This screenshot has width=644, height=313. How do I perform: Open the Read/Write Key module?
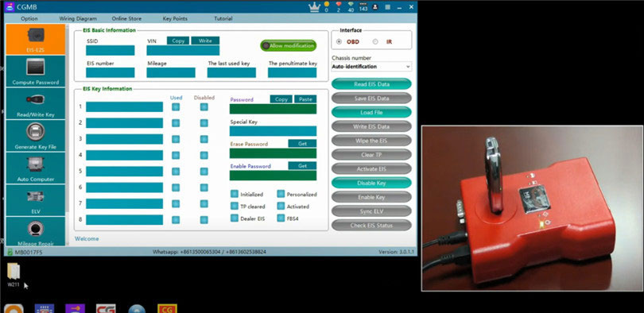pyautogui.click(x=35, y=104)
